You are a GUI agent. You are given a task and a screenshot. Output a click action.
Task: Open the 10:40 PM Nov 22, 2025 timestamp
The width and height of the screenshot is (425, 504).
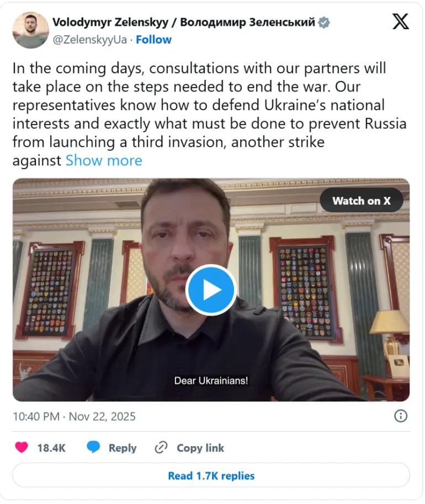pos(74,416)
